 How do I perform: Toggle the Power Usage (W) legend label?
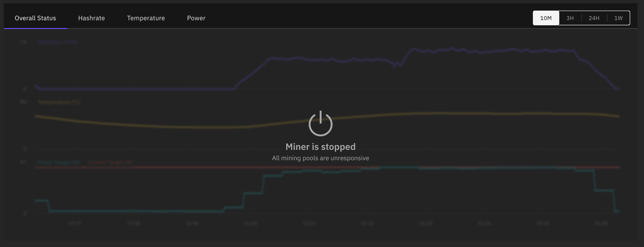(59, 162)
